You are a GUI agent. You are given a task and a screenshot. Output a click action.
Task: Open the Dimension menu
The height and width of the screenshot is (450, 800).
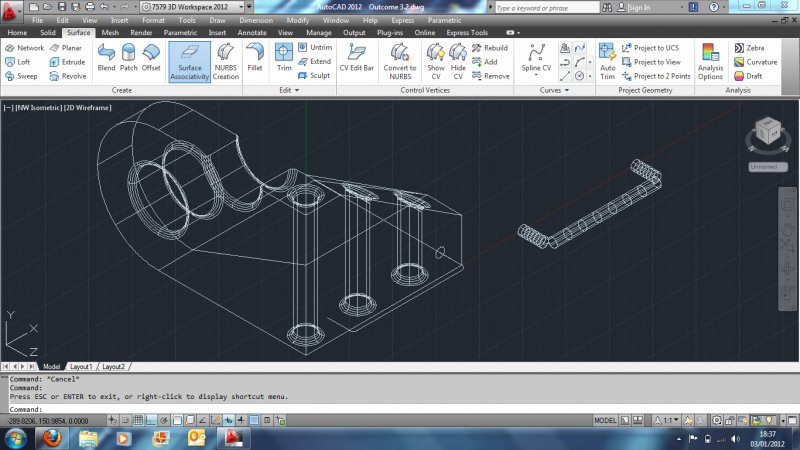[255, 20]
